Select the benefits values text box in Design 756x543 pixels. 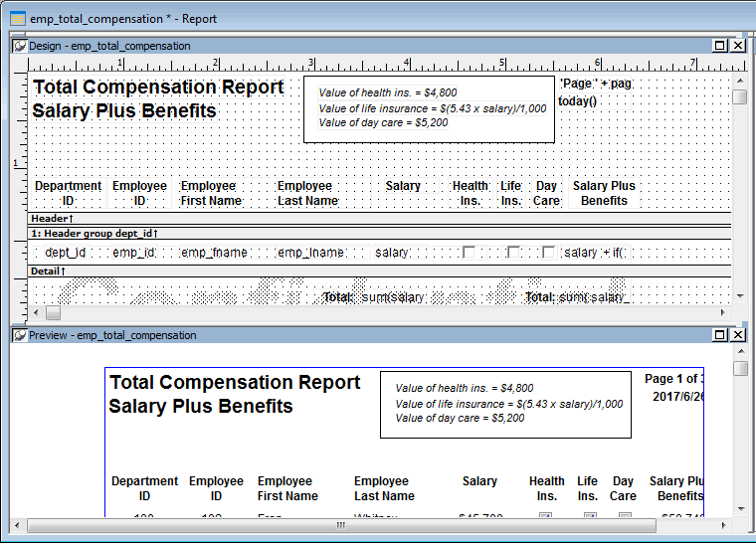tap(429, 108)
